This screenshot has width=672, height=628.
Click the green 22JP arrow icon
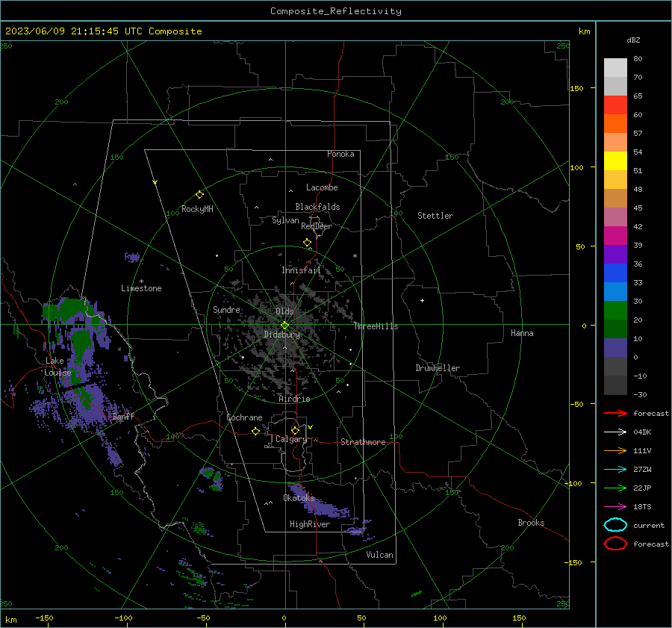click(615, 488)
